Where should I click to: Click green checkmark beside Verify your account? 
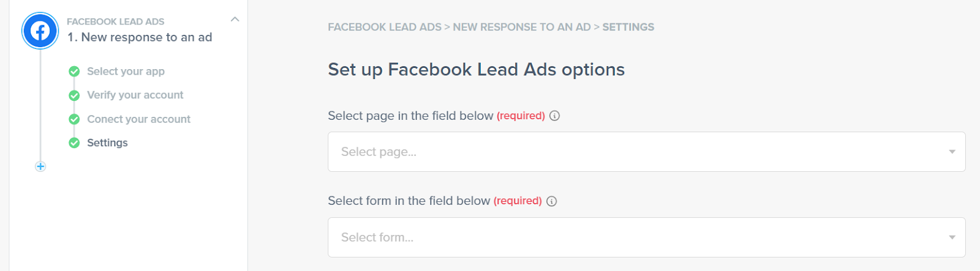[x=74, y=95]
